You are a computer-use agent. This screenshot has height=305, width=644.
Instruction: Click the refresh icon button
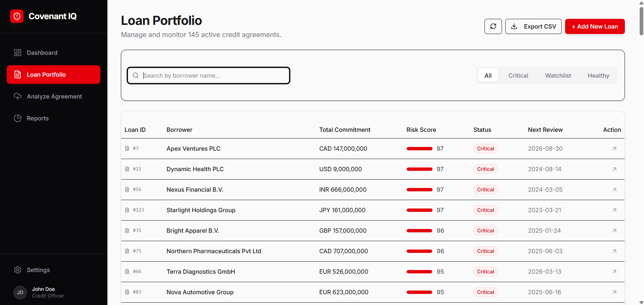(493, 26)
